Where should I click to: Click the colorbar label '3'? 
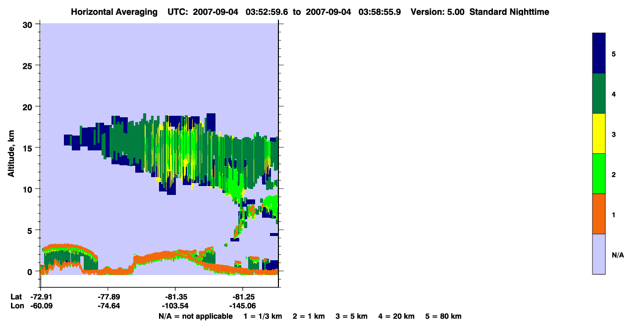click(614, 134)
